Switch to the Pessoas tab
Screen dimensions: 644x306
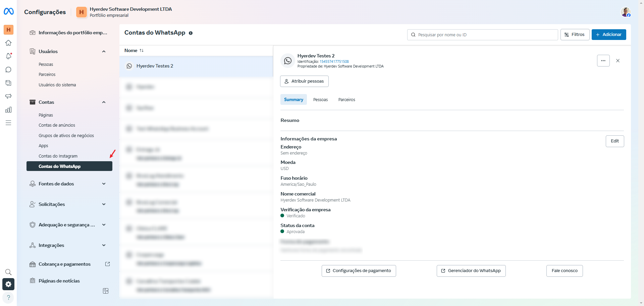pos(320,100)
